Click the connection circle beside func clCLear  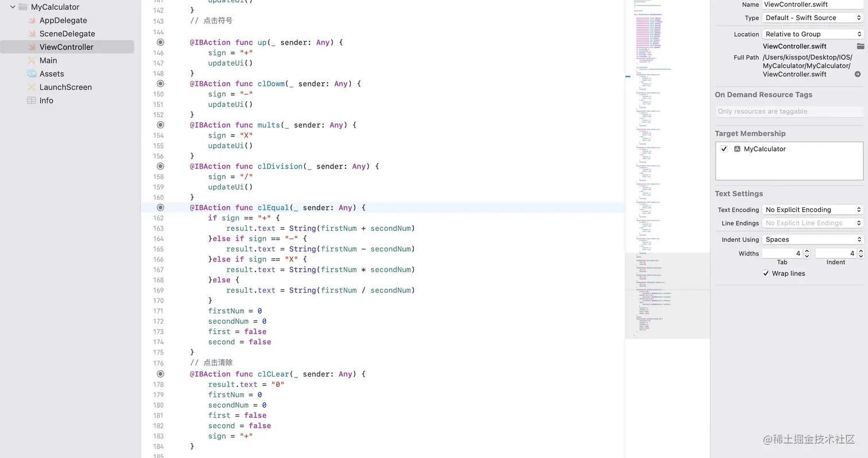click(161, 374)
